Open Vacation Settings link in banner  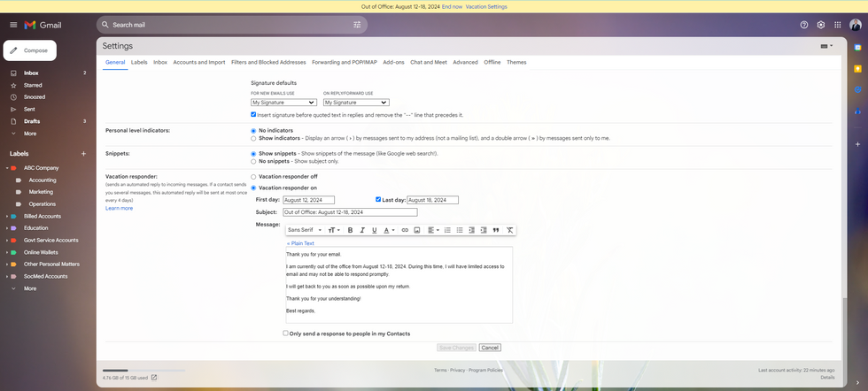click(x=486, y=7)
